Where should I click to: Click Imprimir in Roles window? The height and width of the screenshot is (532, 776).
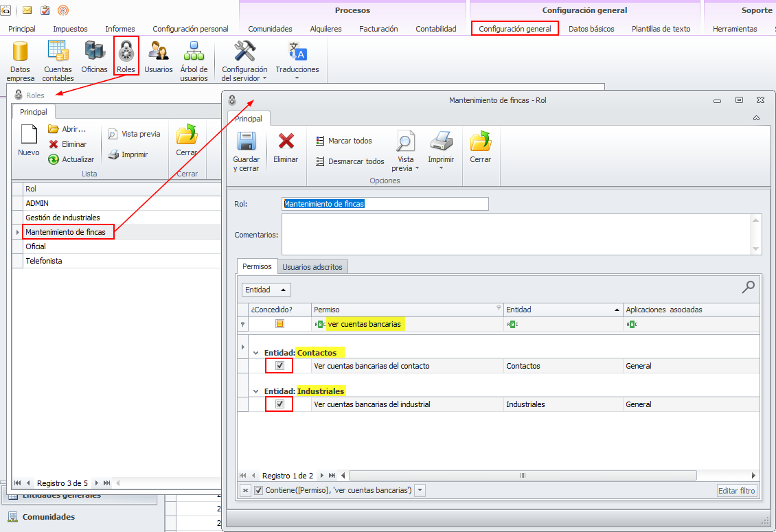coord(128,154)
